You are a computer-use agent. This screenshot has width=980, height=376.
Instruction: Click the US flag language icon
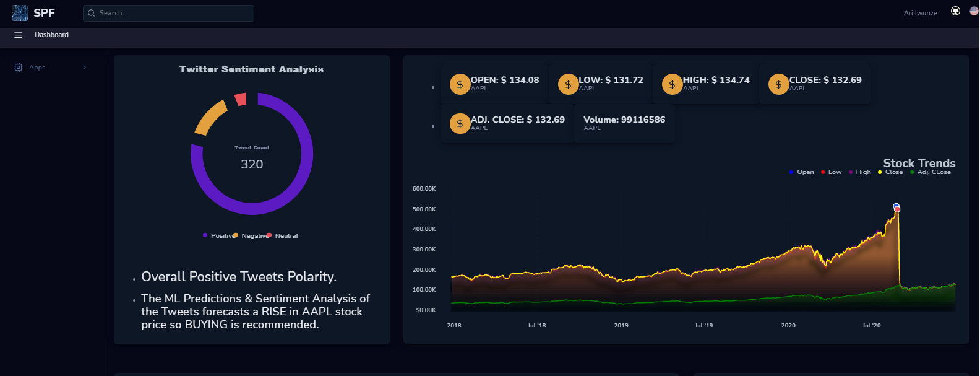[974, 11]
